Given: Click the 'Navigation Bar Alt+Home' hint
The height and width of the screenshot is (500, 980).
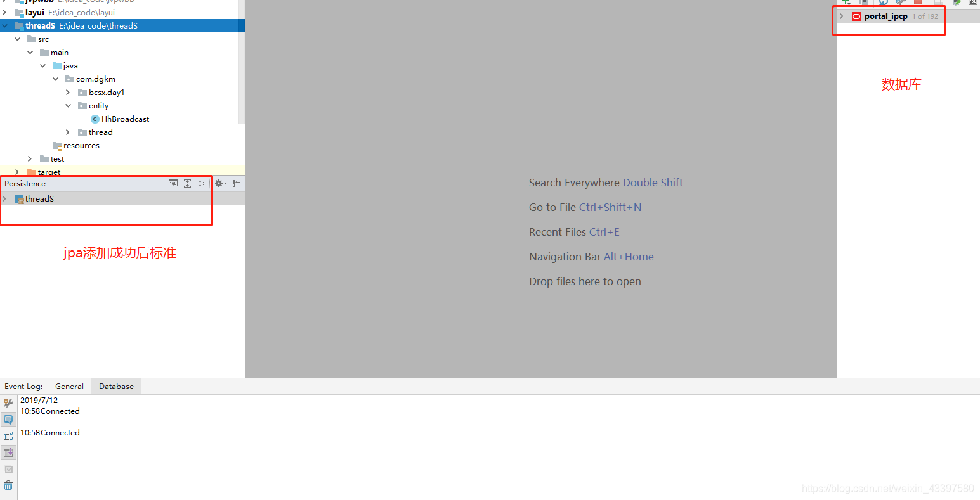Looking at the screenshot, I should [591, 257].
